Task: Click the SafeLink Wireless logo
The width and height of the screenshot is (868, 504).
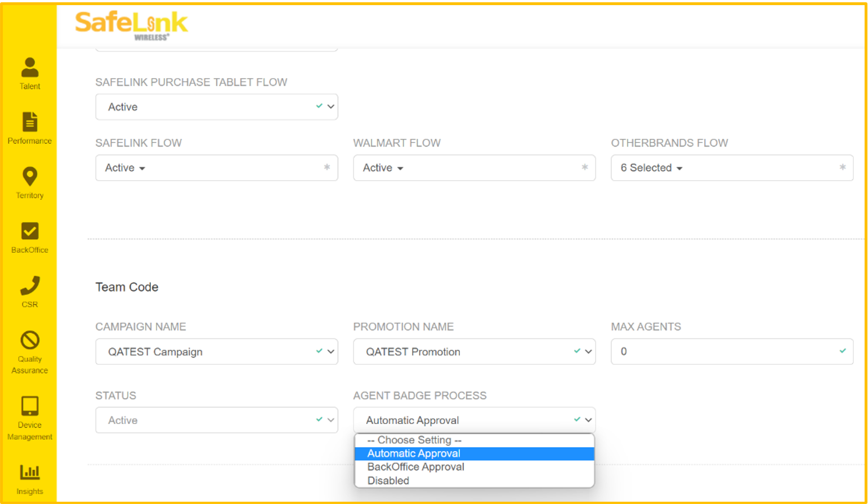Action: coord(131,26)
